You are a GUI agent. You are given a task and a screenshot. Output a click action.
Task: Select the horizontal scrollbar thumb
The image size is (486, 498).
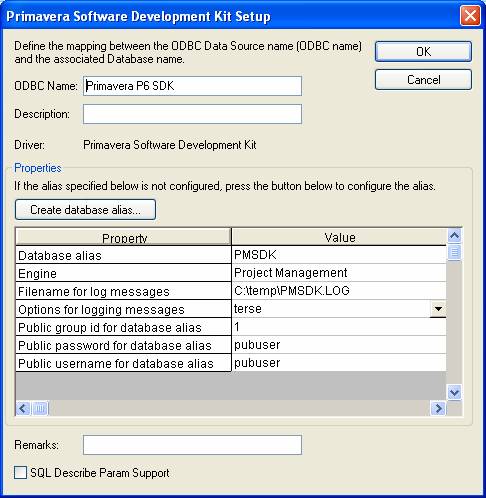(x=40, y=408)
